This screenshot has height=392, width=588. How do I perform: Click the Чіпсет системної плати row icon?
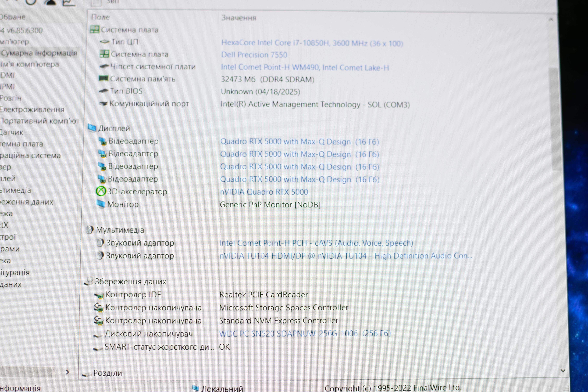(104, 66)
